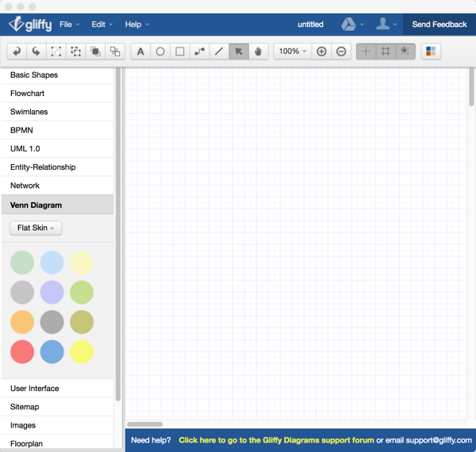The image size is (476, 452).
Task: Click the Zoom in plus icon
Action: point(321,52)
